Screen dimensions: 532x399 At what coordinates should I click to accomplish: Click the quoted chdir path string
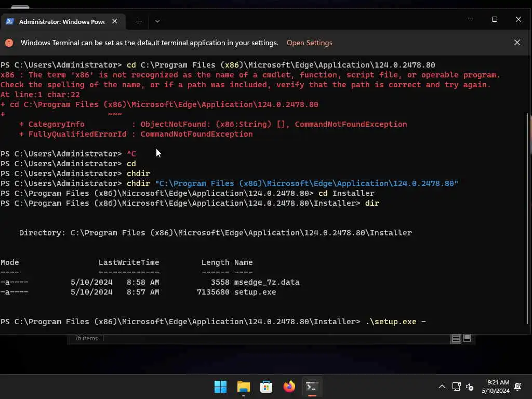point(307,183)
